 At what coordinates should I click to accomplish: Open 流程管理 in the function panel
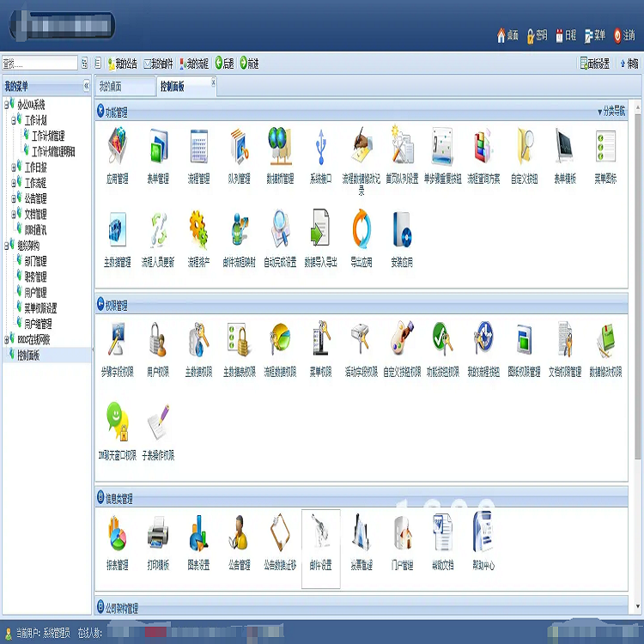198,148
